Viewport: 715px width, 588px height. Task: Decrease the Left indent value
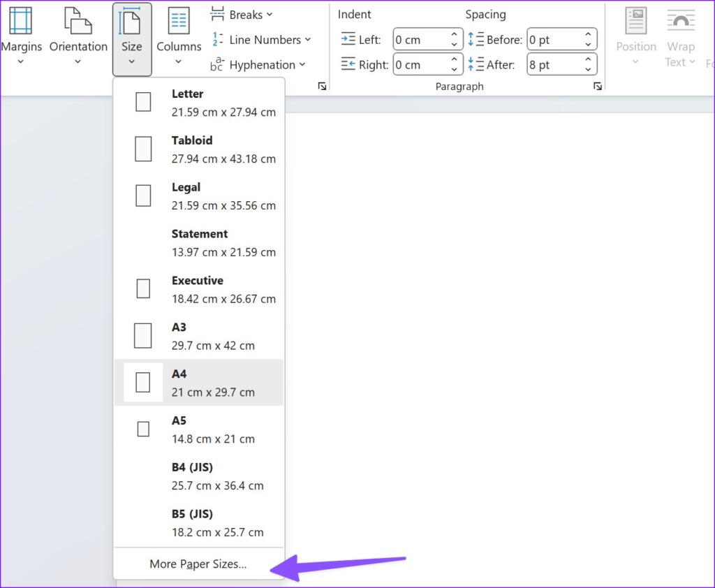(456, 44)
